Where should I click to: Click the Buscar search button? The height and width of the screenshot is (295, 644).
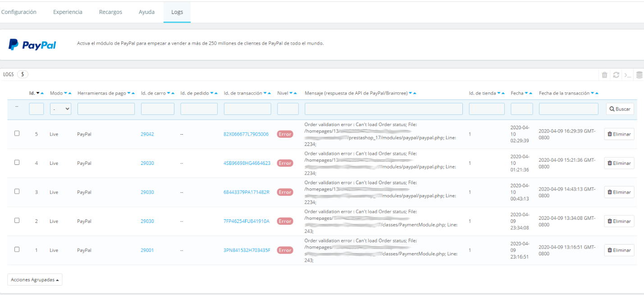(x=620, y=109)
